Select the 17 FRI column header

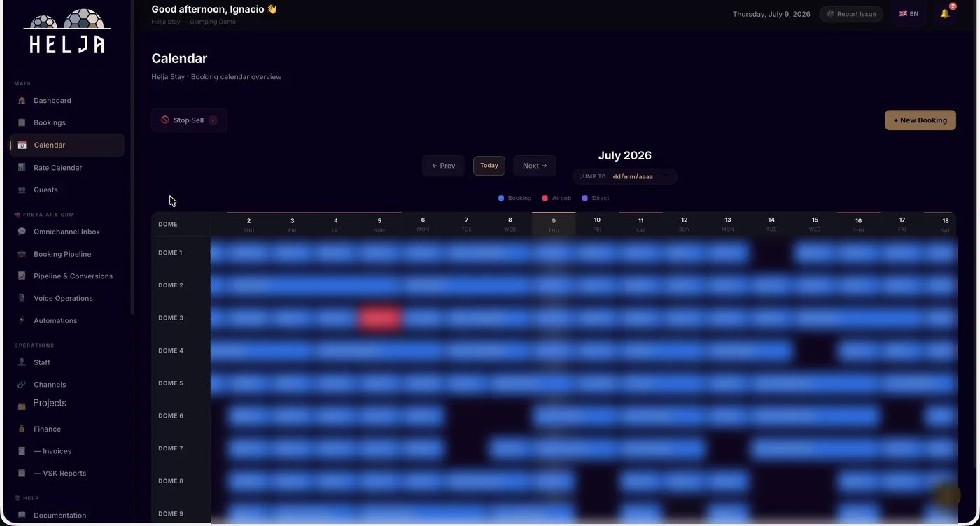pos(902,224)
